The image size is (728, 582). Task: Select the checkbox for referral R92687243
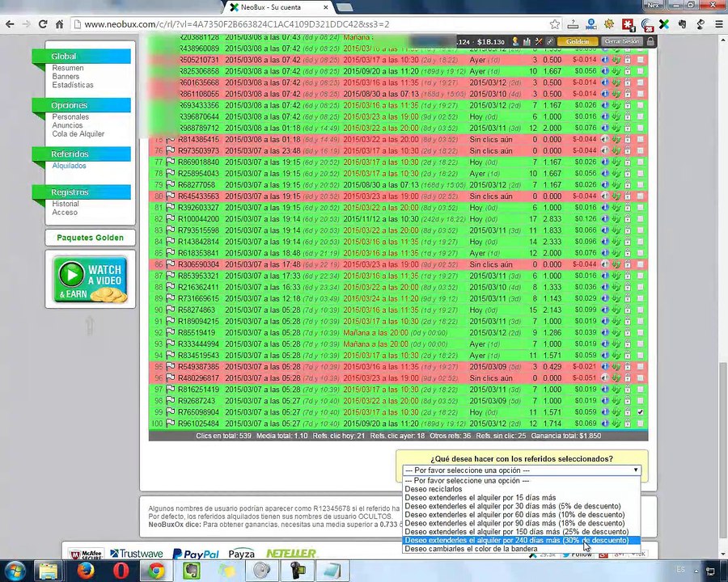point(641,401)
